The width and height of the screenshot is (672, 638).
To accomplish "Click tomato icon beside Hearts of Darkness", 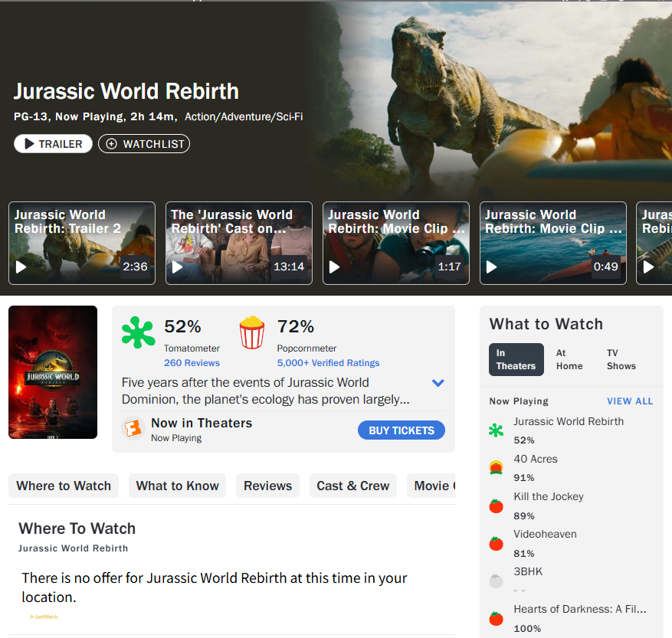I will tap(496, 618).
